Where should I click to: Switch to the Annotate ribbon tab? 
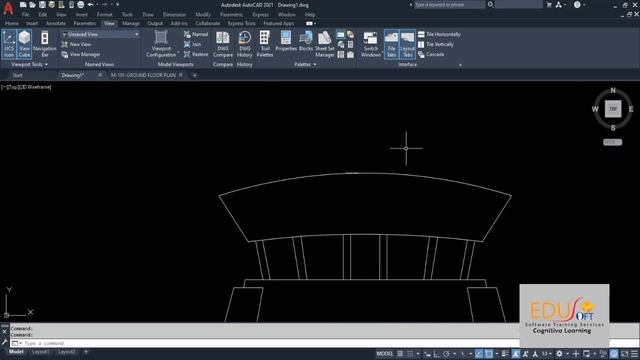(56, 24)
